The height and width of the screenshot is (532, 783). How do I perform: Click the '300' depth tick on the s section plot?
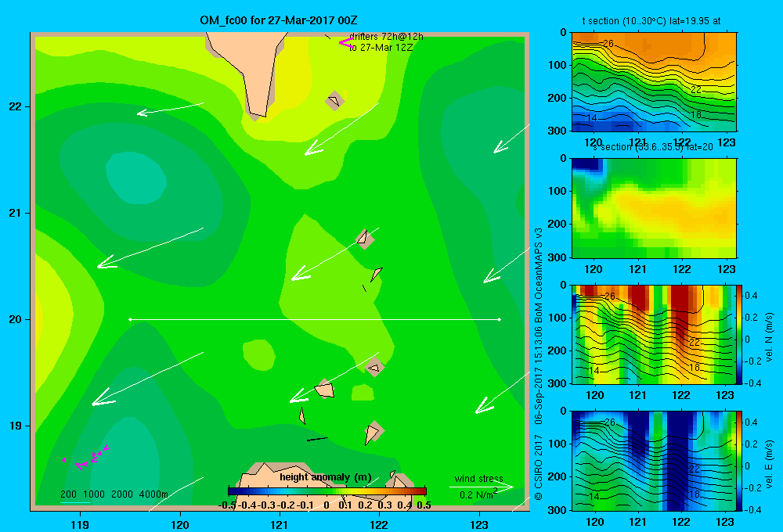point(557,257)
